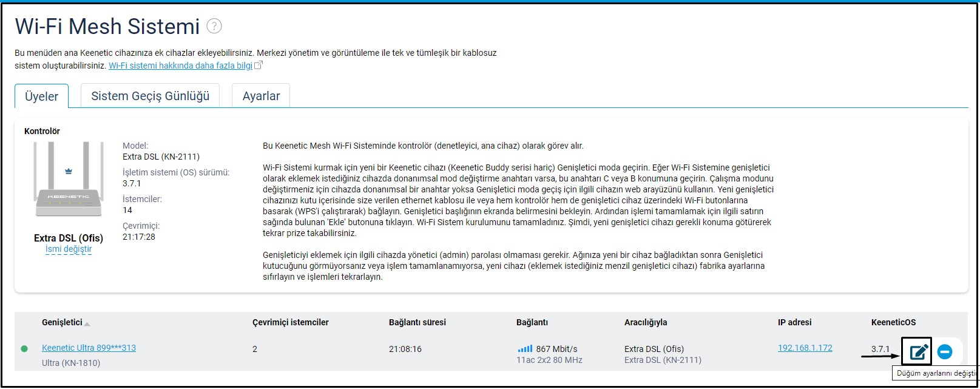The image size is (980, 389).
Task: Open the Wi-Fi sistemi hakkında daha fazla bilgi link
Action: click(x=180, y=66)
